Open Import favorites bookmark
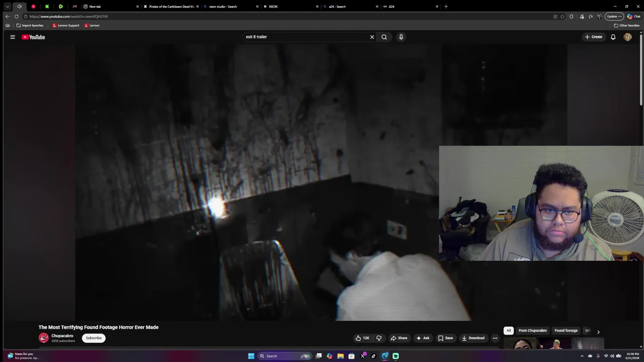The height and width of the screenshot is (362, 644). pyautogui.click(x=30, y=25)
